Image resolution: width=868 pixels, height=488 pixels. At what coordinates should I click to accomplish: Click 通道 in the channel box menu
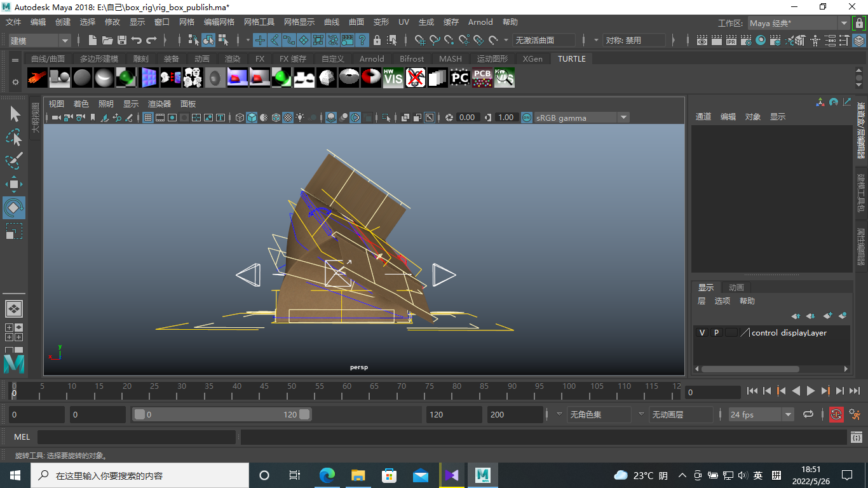click(x=703, y=117)
